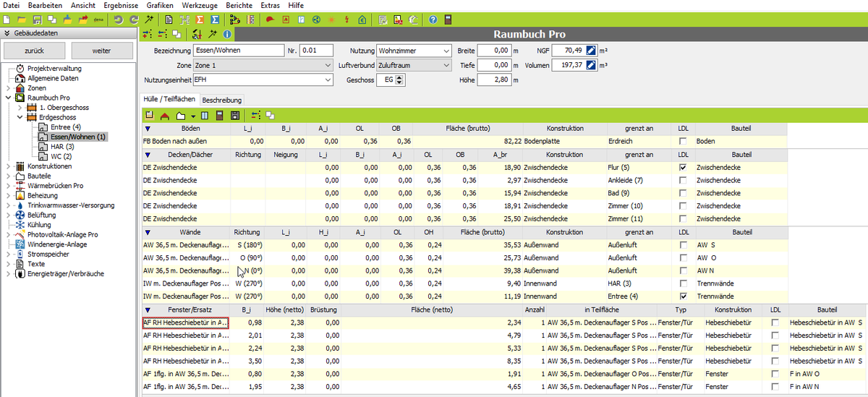Click the weiter button
The height and width of the screenshot is (397, 868).
[x=101, y=51]
